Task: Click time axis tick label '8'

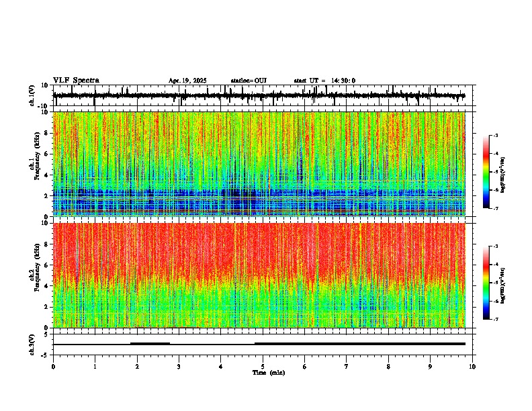Action: tap(388, 367)
